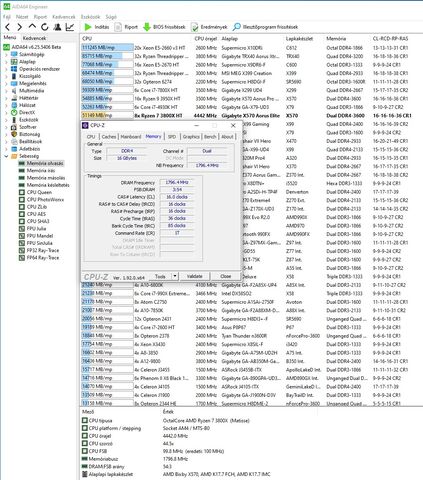423x480 pixels.
Task: Open the Eszközök menu
Action: [90, 17]
